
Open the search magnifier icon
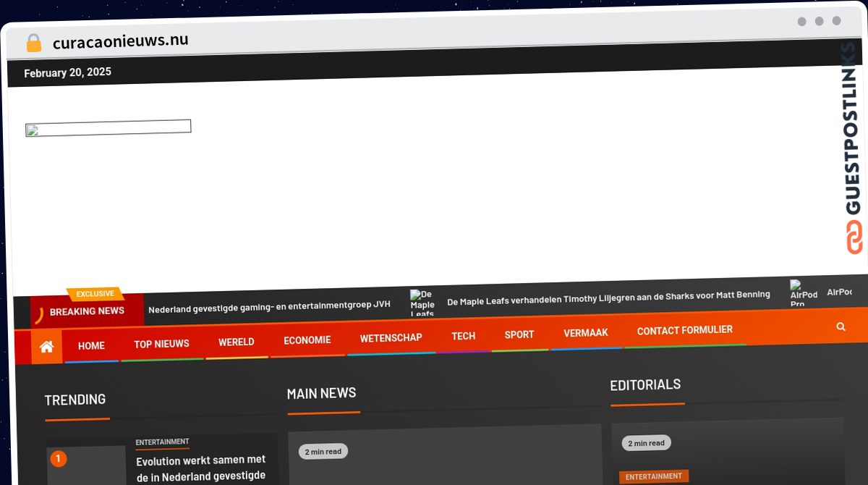coord(841,326)
